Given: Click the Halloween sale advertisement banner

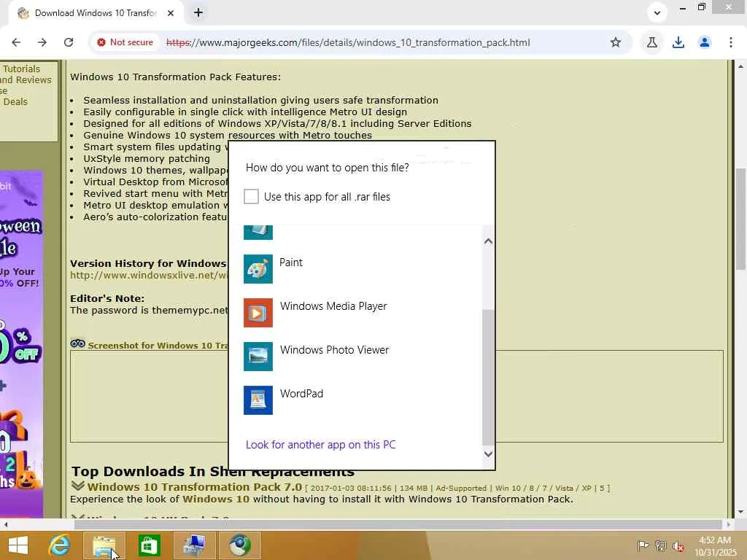Looking at the screenshot, I should coord(21,344).
